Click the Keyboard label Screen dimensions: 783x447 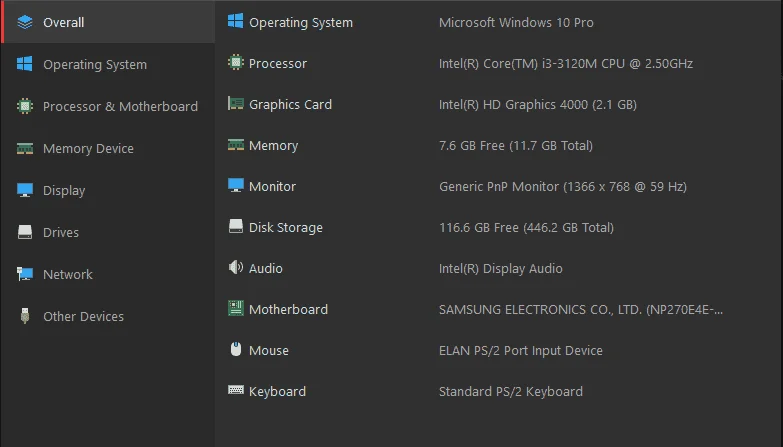click(x=277, y=392)
